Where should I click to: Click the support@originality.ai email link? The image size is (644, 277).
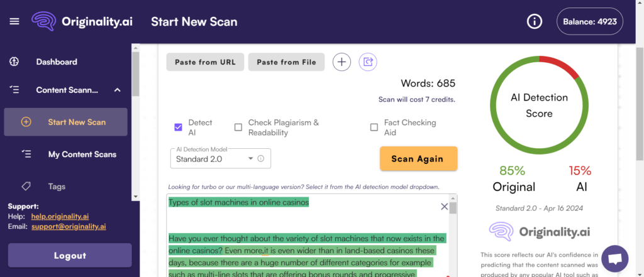(x=69, y=226)
